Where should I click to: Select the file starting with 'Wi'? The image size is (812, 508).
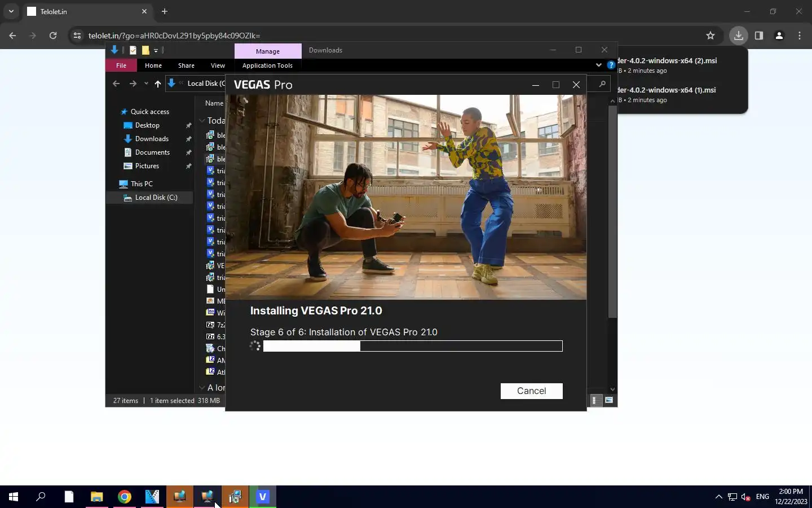click(x=216, y=313)
